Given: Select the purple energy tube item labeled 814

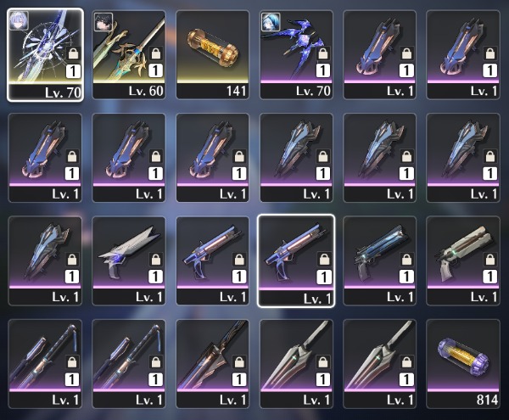Looking at the screenshot, I should (x=463, y=363).
